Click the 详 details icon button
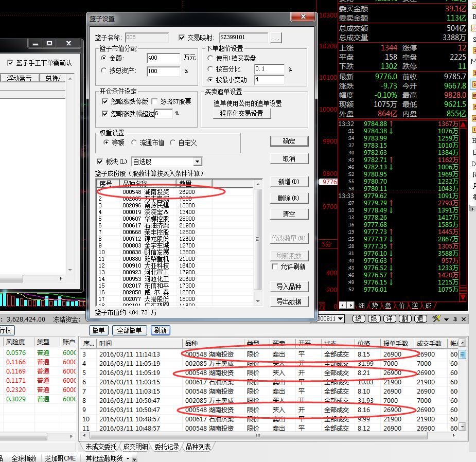 click(390, 319)
